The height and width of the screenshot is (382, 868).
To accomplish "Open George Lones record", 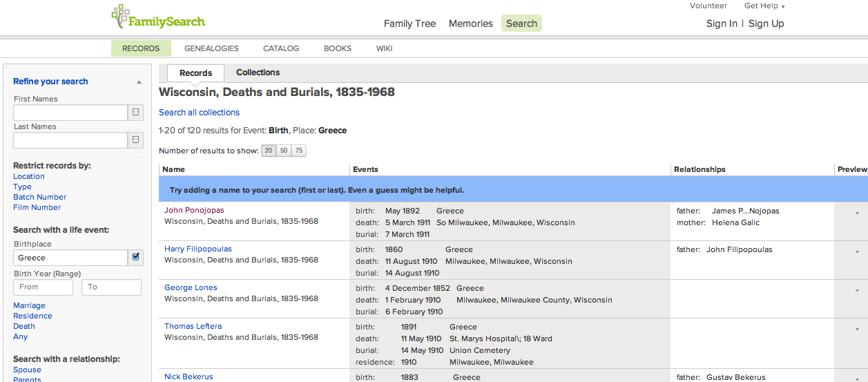I will 191,287.
